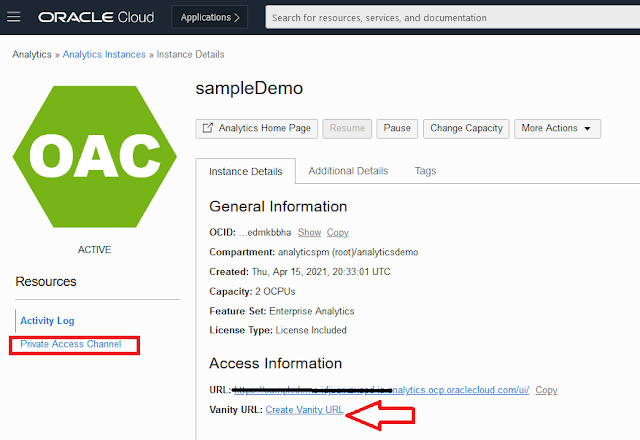Click the Created date Thu, Apr 15, 2021
The height and width of the screenshot is (440, 640).
point(290,272)
